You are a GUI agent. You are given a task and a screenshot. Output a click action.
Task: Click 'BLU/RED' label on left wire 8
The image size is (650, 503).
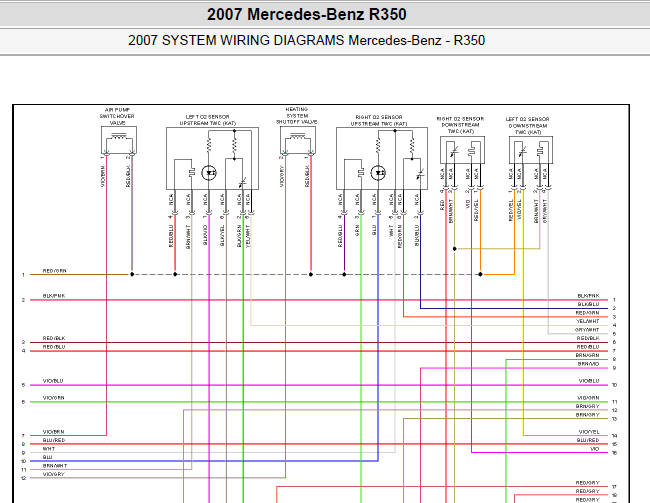point(54,440)
